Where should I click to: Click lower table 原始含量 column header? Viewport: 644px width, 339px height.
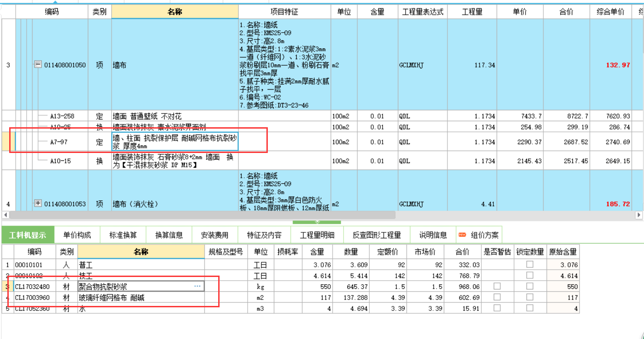(x=563, y=252)
